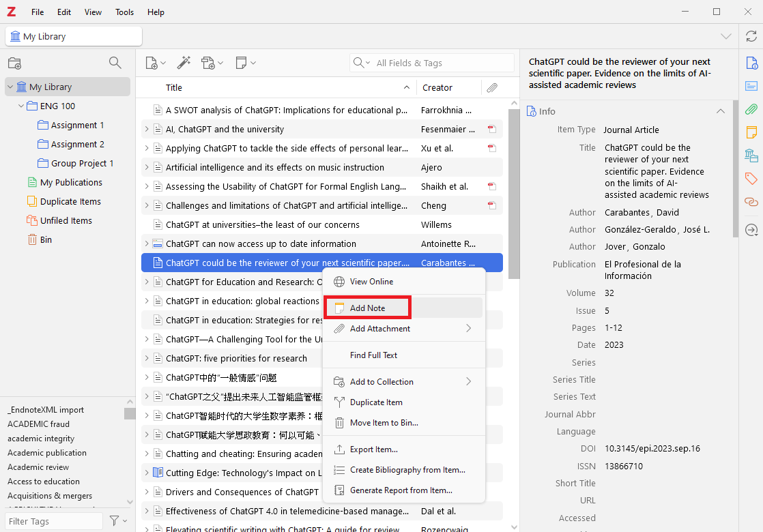Screen dimensions: 763x532
Task: Click the Add Item by Identifier wand
Action: pyautogui.click(x=184, y=63)
